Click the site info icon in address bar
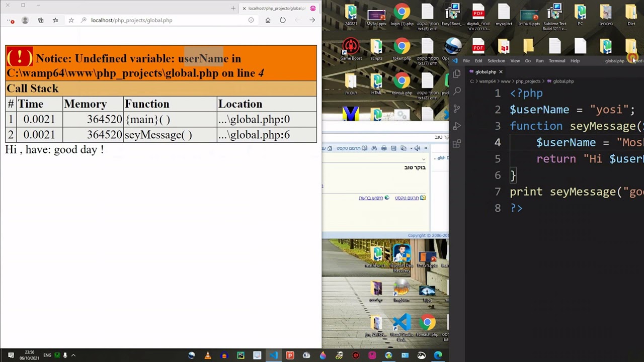Image resolution: width=644 pixels, height=362 pixels. [x=251, y=20]
